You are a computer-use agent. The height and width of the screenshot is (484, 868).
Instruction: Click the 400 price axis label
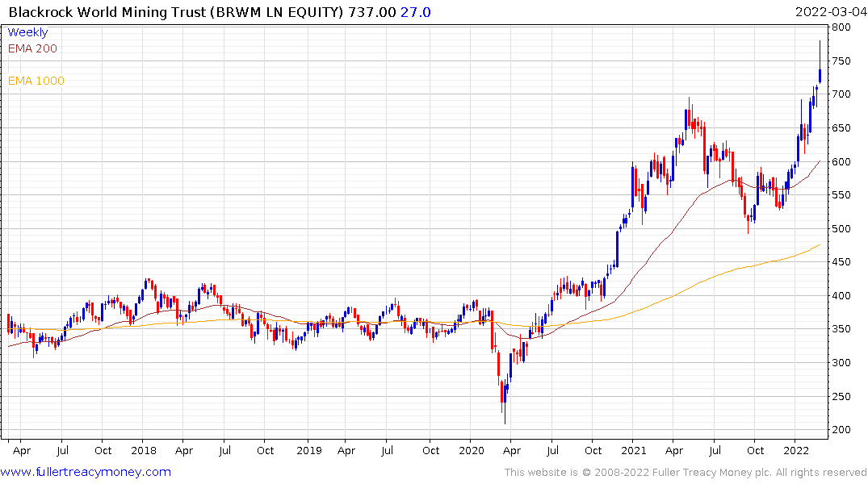click(x=841, y=295)
